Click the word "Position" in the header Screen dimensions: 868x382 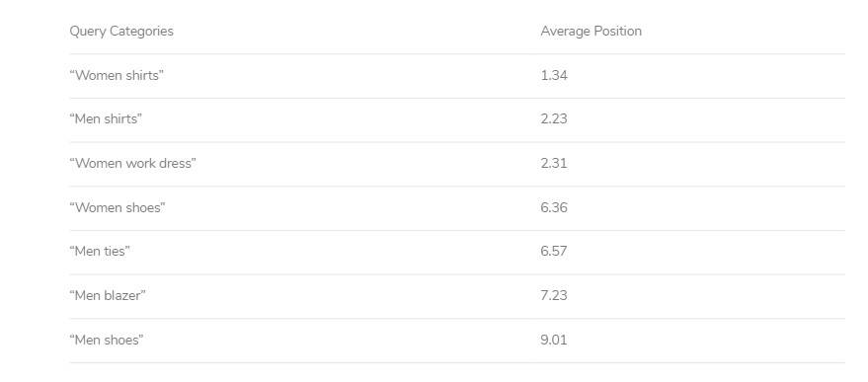point(616,31)
